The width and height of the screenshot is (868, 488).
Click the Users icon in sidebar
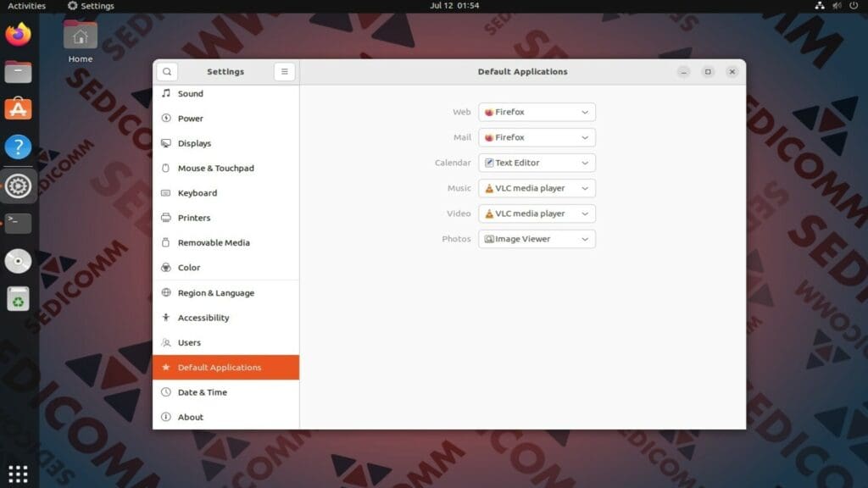(x=166, y=342)
